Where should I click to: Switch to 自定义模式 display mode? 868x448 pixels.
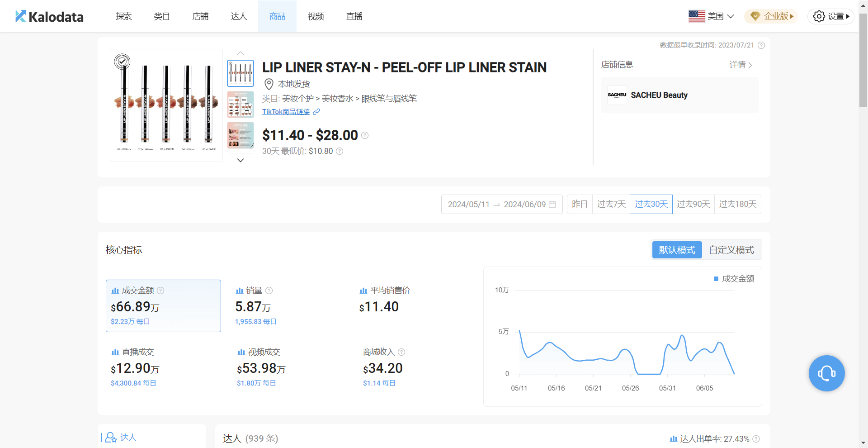click(x=731, y=250)
